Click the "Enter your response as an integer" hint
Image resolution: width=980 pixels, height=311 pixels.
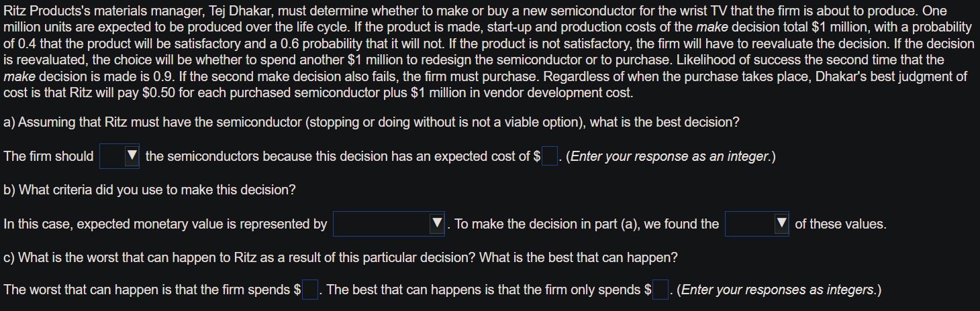(671, 157)
